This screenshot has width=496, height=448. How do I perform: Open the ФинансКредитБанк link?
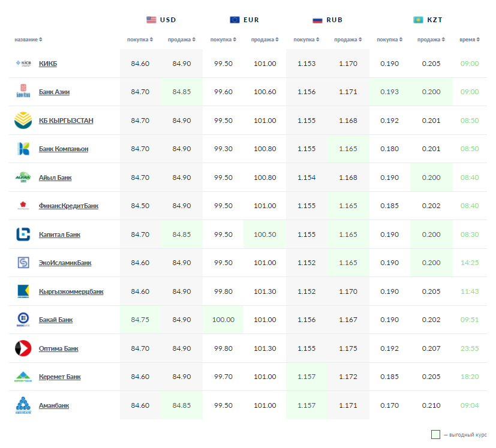click(x=68, y=206)
